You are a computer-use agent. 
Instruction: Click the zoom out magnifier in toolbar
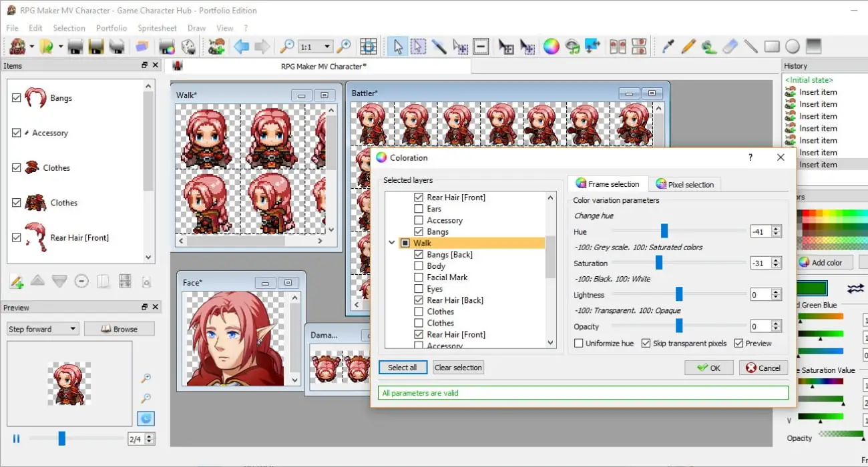(286, 46)
